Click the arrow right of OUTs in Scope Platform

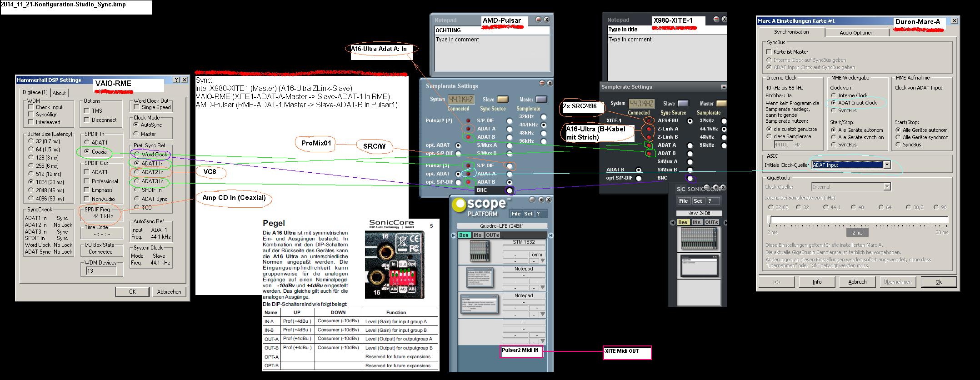pos(550,235)
